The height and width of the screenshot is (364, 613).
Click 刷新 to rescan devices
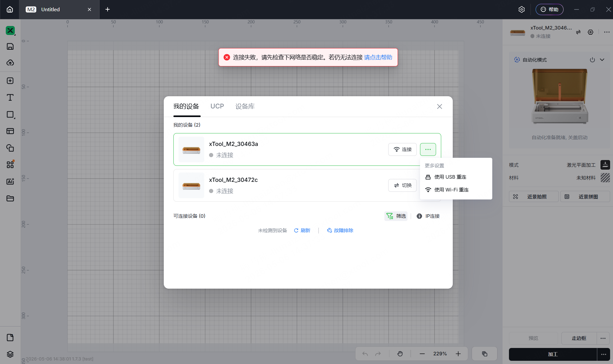[x=302, y=231]
